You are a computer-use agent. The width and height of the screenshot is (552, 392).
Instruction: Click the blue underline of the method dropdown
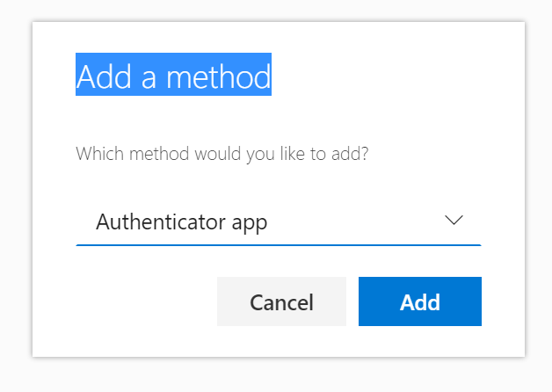click(x=279, y=244)
